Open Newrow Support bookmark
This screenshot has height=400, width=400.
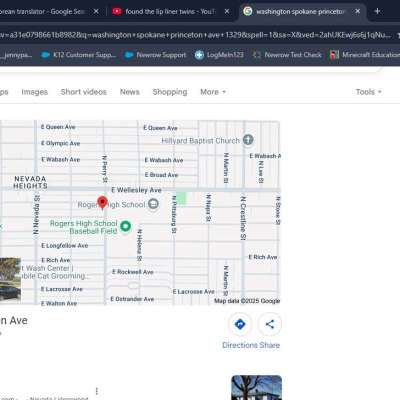[155, 55]
